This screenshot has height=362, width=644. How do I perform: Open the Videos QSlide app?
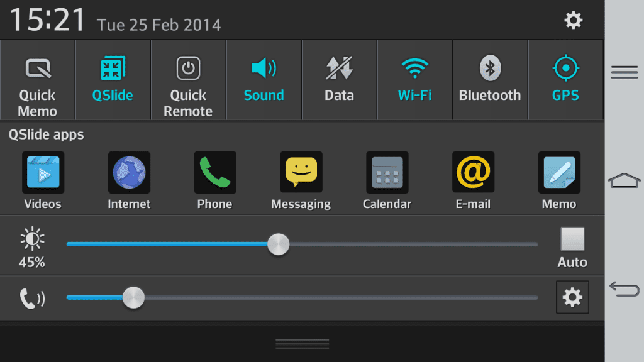tap(43, 172)
